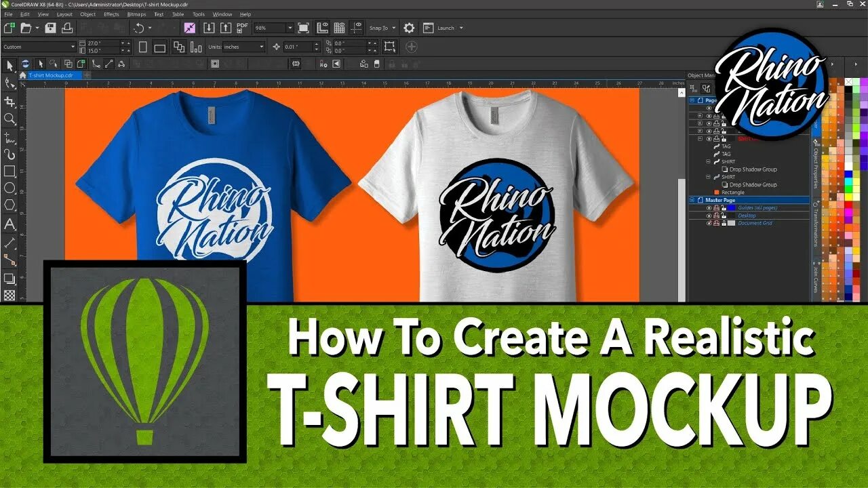This screenshot has width=868, height=488.
Task: Click the Undo arrow icon
Action: tap(139, 28)
